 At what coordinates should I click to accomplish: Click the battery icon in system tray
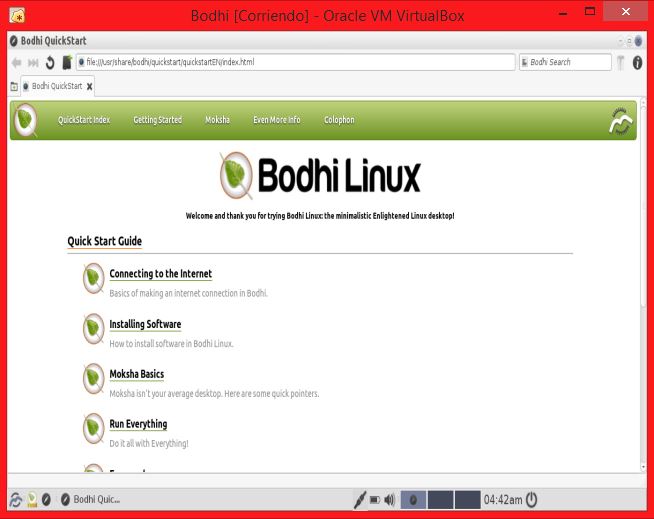[x=374, y=499]
